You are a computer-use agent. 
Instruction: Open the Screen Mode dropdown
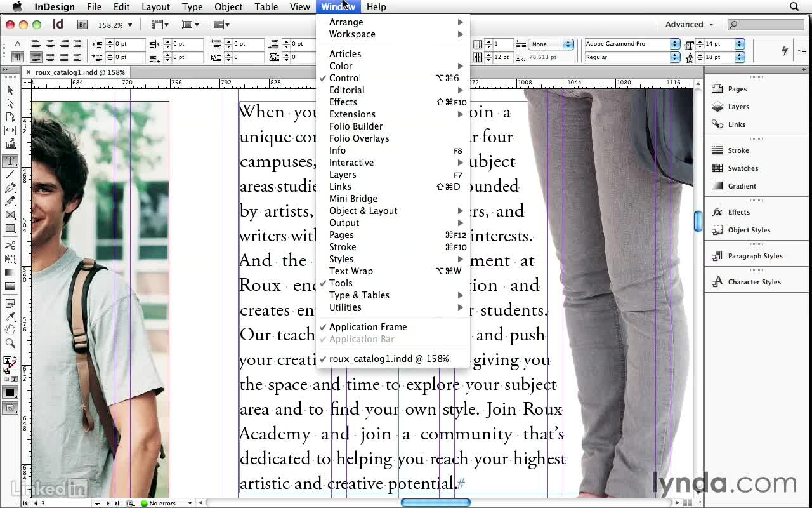pos(190,25)
